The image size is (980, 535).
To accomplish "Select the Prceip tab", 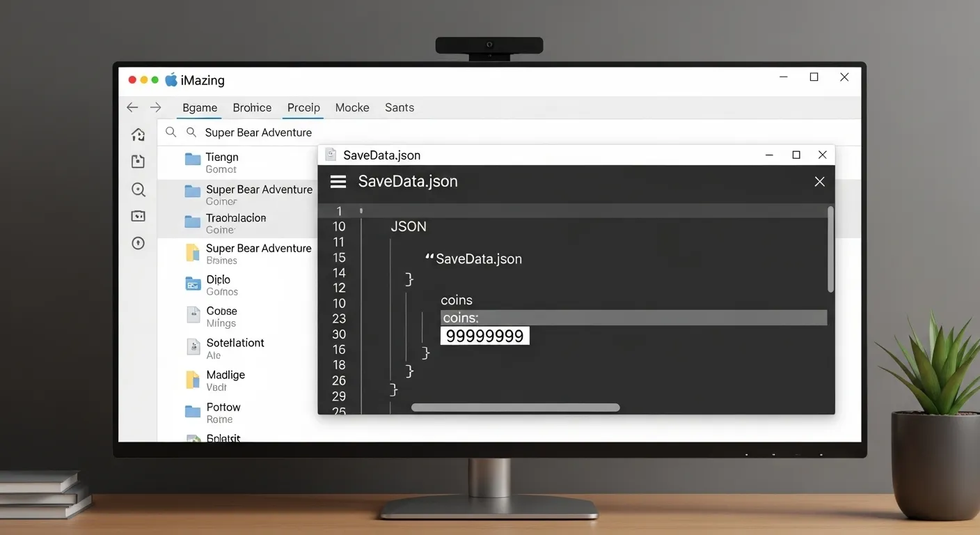I will click(303, 108).
